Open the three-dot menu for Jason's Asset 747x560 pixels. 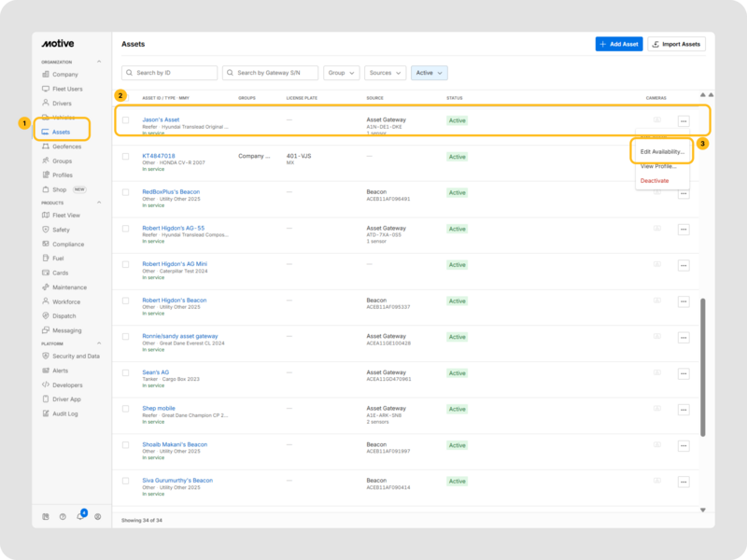(684, 120)
